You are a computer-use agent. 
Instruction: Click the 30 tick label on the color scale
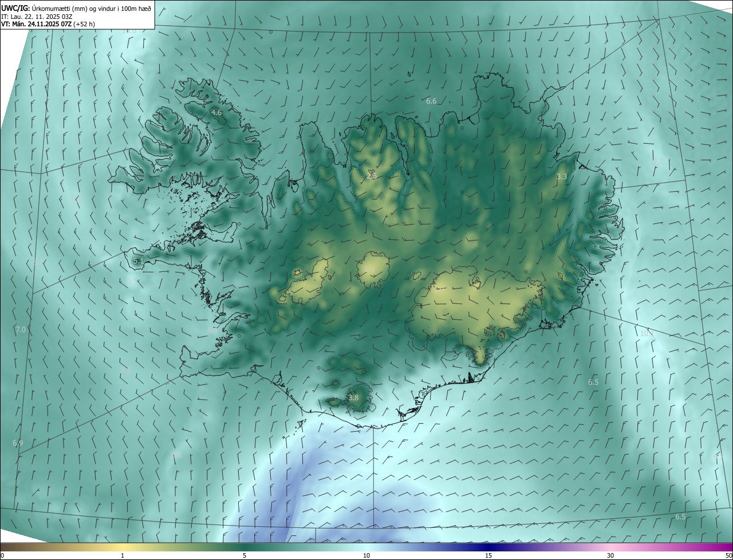click(610, 555)
